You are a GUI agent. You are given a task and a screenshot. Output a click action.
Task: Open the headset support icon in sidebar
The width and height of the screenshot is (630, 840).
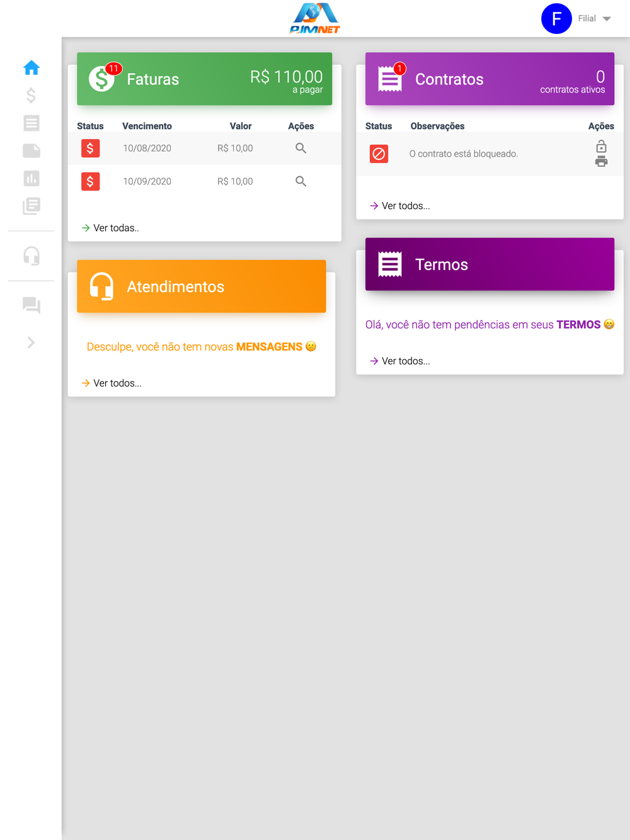click(x=31, y=256)
